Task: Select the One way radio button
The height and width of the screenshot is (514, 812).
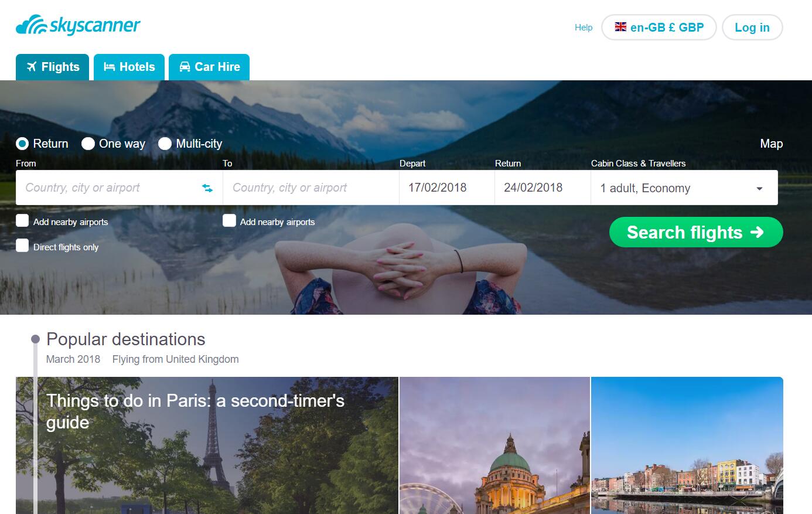Action: tap(88, 144)
